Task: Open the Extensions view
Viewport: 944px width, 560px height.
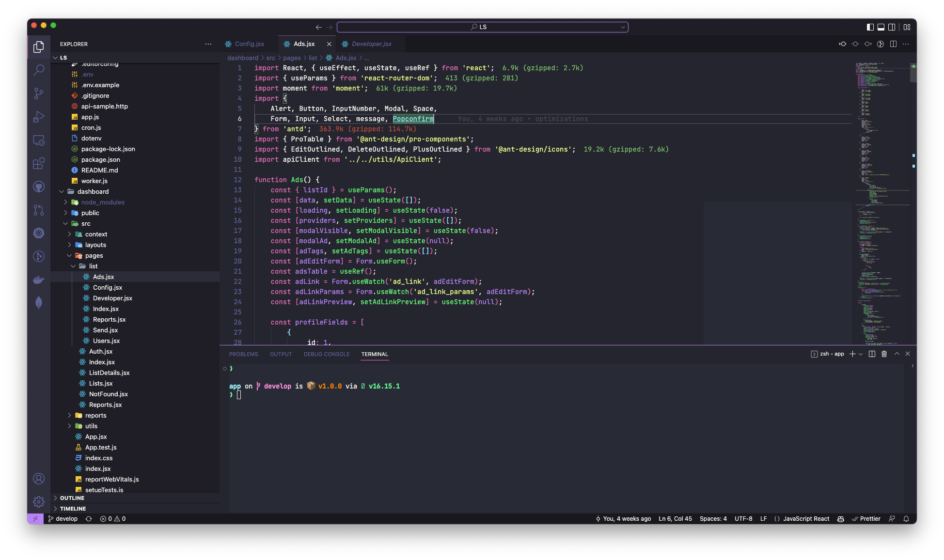Action: pos(39,163)
